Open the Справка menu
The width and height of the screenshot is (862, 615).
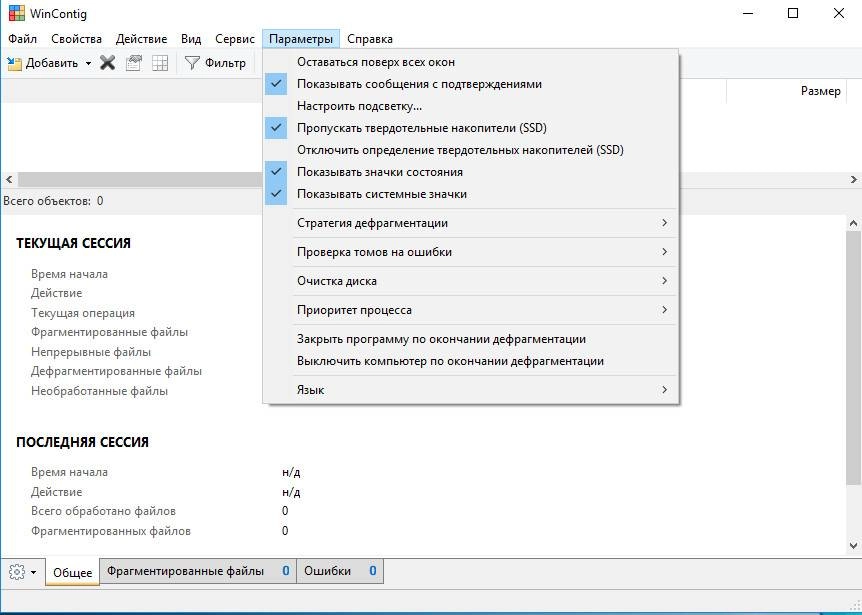pyautogui.click(x=370, y=39)
